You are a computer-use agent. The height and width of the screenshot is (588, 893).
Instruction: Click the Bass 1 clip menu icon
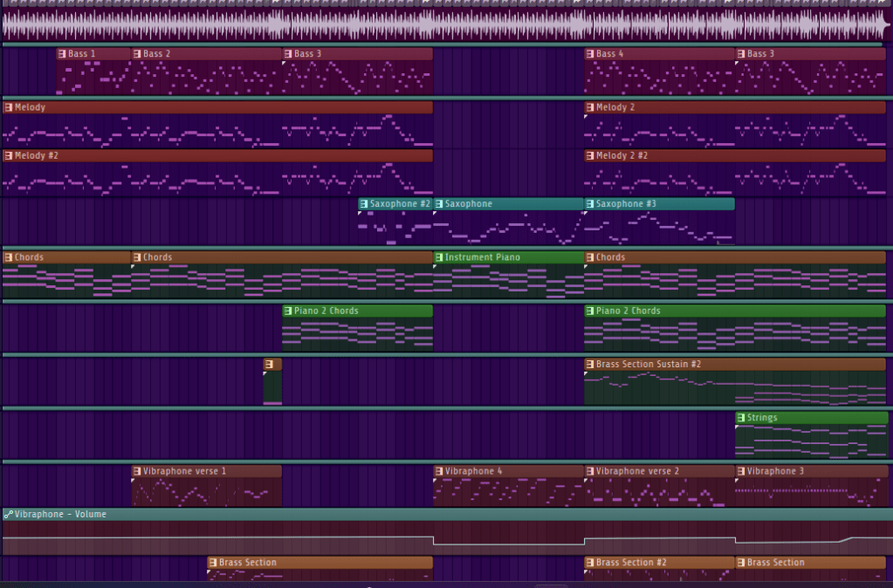[x=62, y=54]
